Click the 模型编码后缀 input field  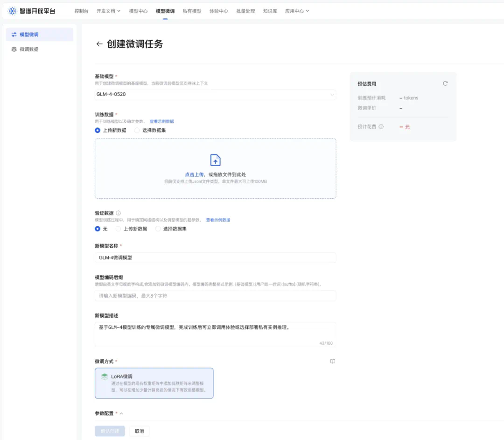pyautogui.click(x=215, y=296)
